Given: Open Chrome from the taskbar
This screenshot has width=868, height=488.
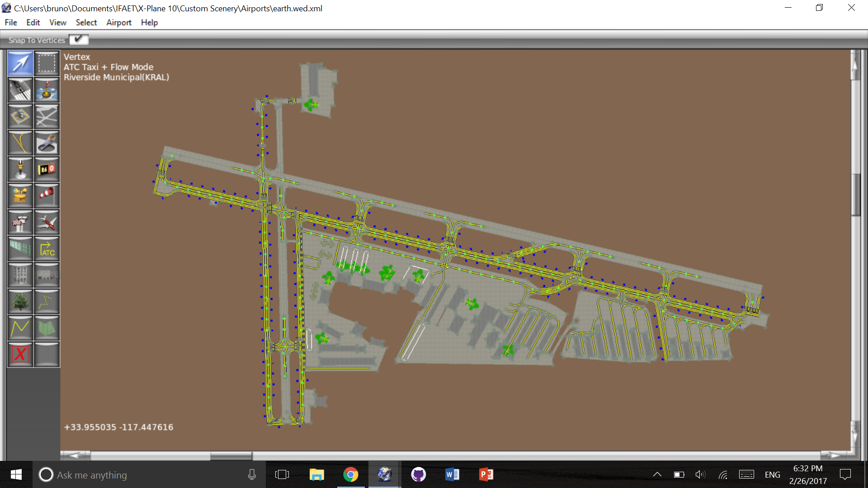Looking at the screenshot, I should pos(350,474).
